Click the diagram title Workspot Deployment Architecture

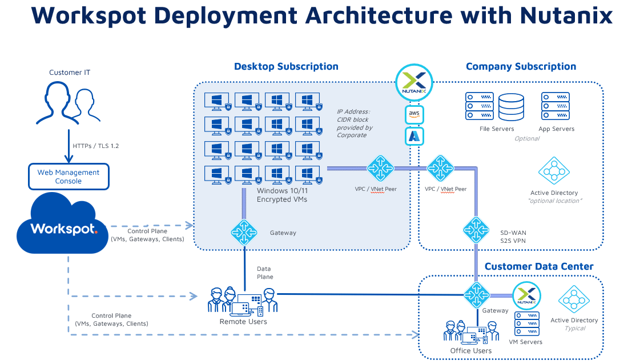point(322,15)
